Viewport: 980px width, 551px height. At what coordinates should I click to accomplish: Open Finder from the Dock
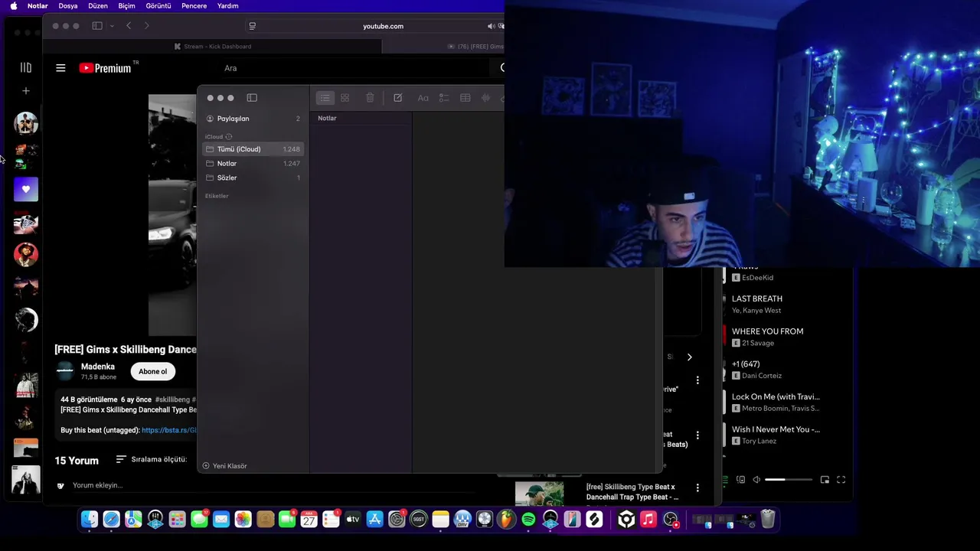[90, 520]
